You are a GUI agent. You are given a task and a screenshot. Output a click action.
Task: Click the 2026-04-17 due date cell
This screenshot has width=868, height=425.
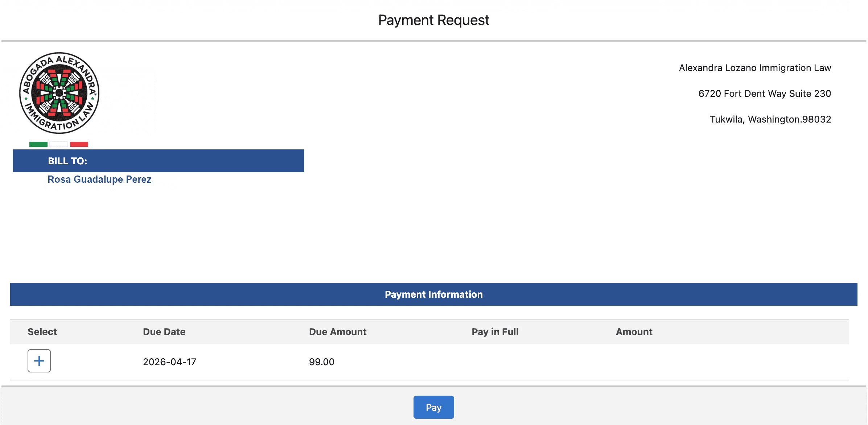pyautogui.click(x=169, y=362)
